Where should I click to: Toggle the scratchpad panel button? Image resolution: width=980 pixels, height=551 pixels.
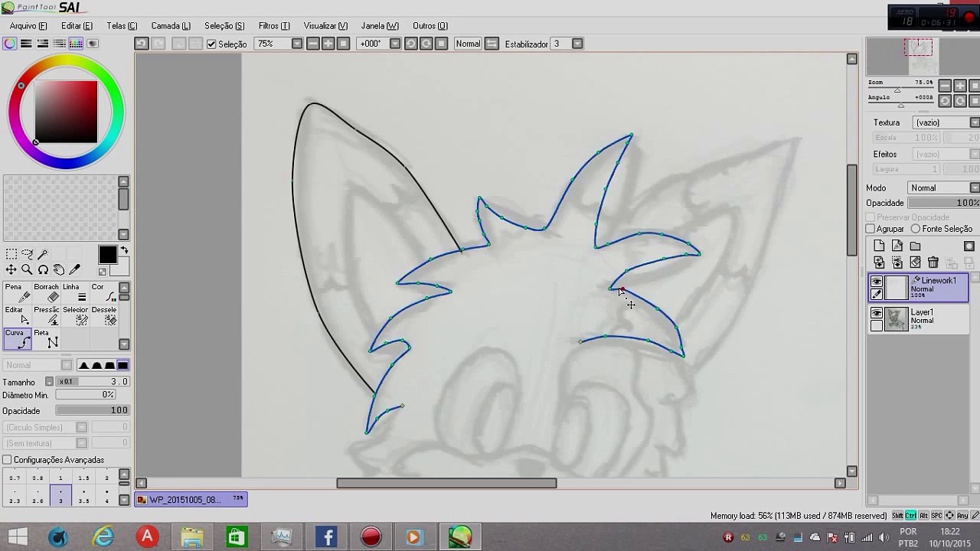coord(93,44)
